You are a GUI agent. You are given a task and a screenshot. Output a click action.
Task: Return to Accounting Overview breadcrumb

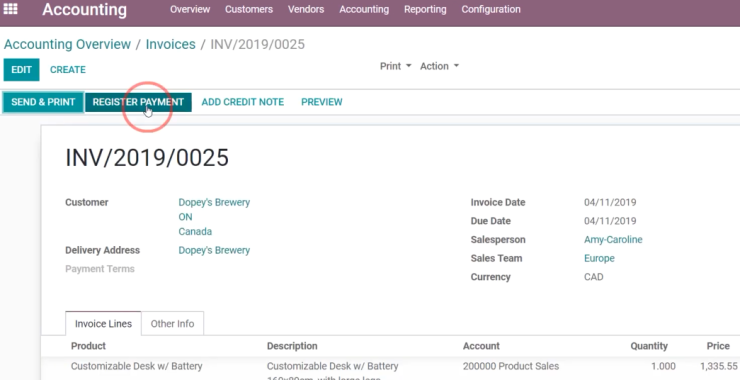pyautogui.click(x=67, y=44)
